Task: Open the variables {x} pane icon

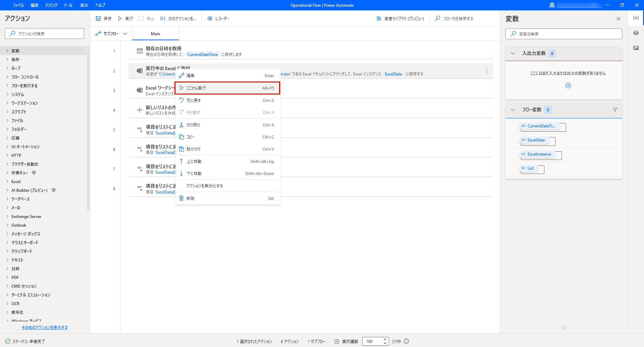Action: [x=636, y=18]
